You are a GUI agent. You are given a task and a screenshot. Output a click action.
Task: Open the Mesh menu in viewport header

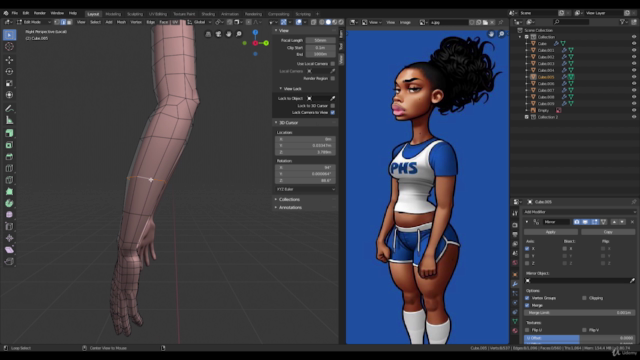121,22
